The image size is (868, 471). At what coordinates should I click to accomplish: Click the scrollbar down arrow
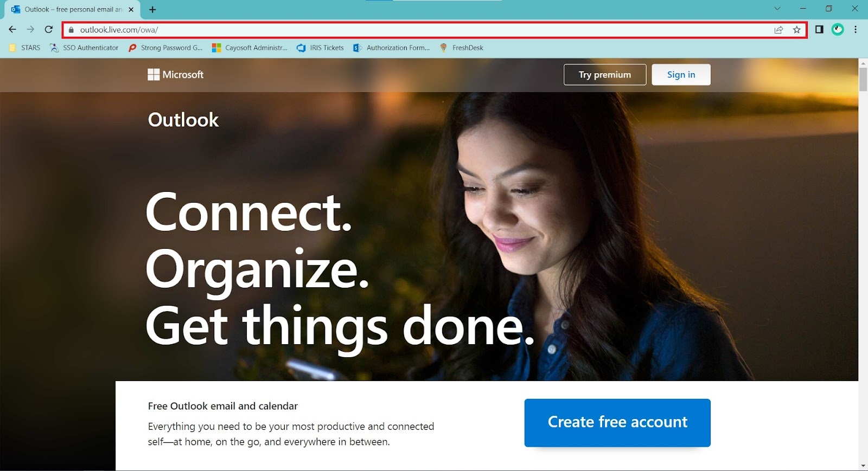(x=863, y=466)
